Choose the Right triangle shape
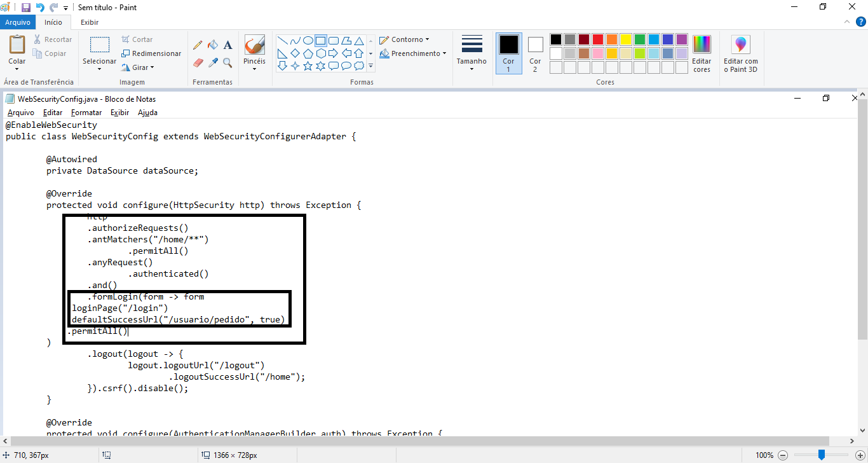Image resolution: width=868 pixels, height=463 pixels. [283, 53]
